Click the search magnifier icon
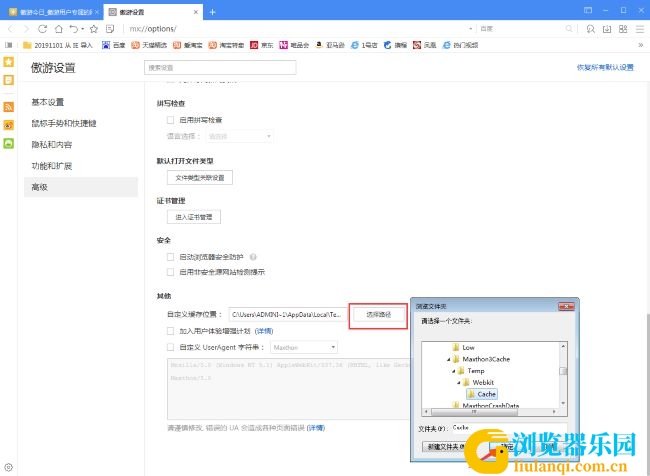The height and width of the screenshot is (476, 650). [x=569, y=29]
